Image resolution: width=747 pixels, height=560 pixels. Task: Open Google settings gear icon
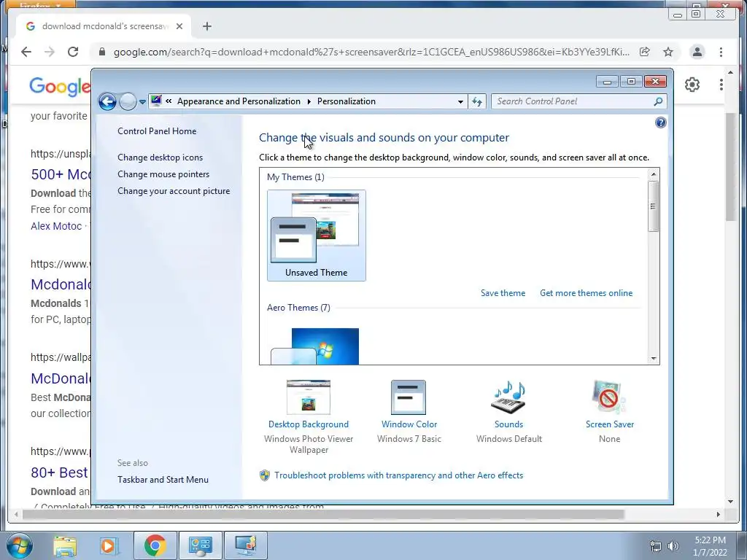pos(692,85)
